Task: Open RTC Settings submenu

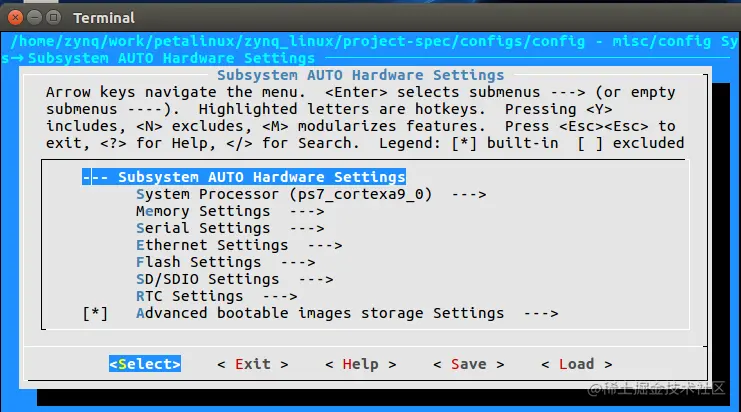Action: pyautogui.click(x=216, y=296)
